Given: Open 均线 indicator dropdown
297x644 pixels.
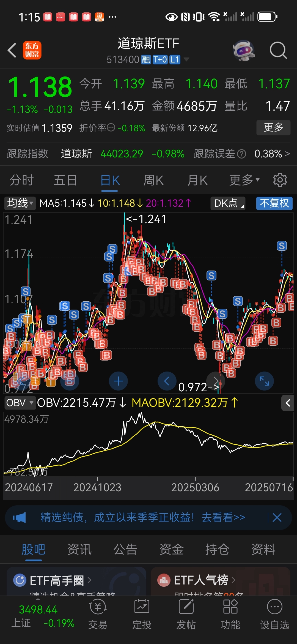Looking at the screenshot, I should (20, 203).
